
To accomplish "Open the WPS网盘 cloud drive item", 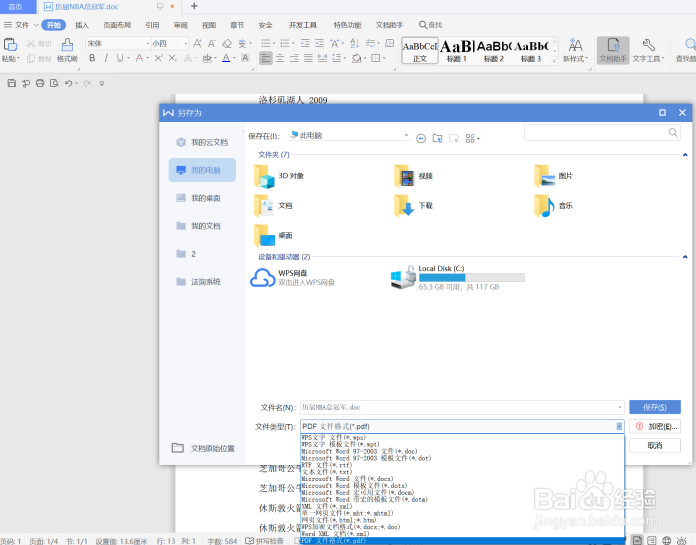I will [x=292, y=277].
